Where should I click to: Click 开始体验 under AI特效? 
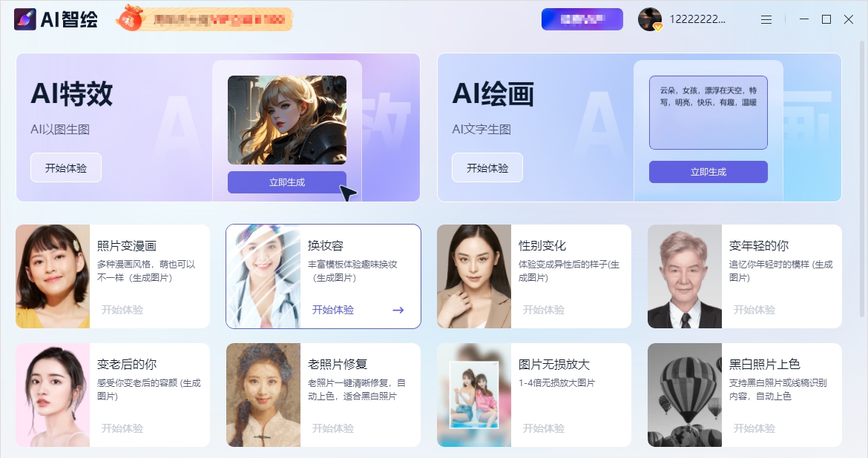66,167
